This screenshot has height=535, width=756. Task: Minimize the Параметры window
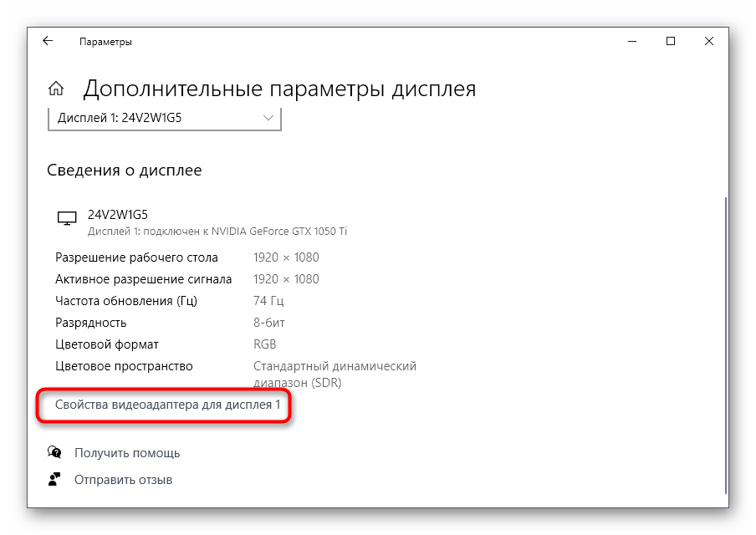click(632, 41)
